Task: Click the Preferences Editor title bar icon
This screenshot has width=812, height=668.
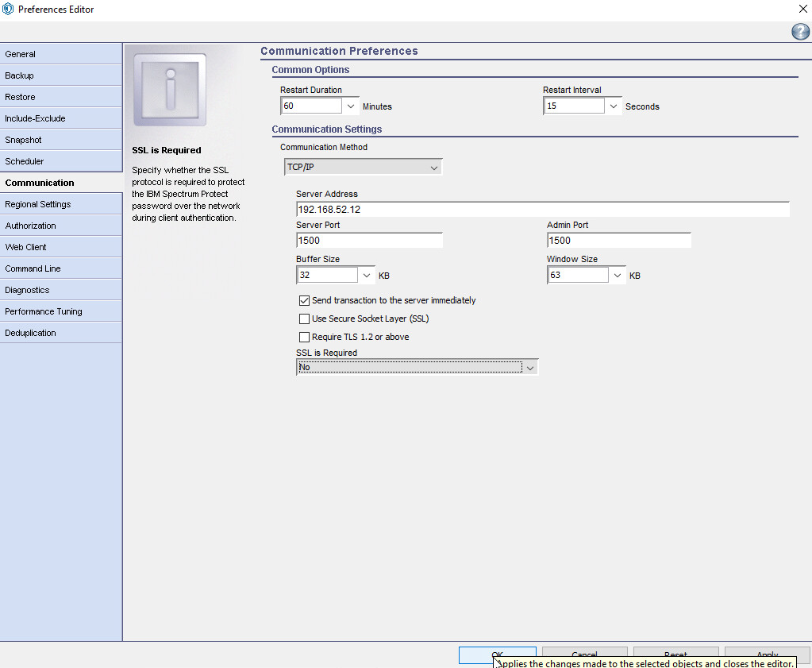Action: click(8, 10)
